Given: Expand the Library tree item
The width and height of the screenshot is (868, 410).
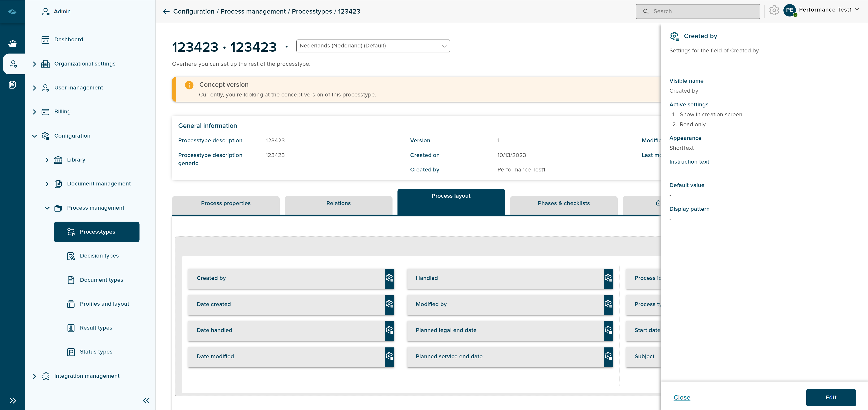Looking at the screenshot, I should (47, 160).
